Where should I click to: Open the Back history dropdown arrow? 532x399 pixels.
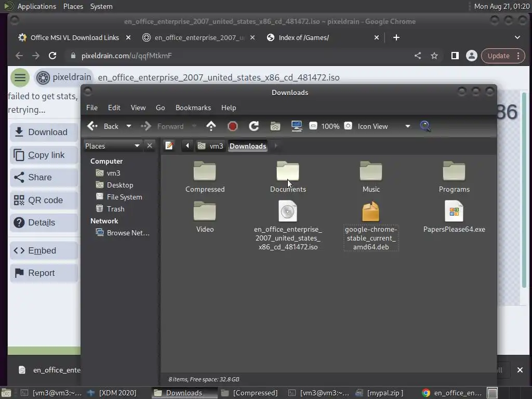tap(129, 126)
